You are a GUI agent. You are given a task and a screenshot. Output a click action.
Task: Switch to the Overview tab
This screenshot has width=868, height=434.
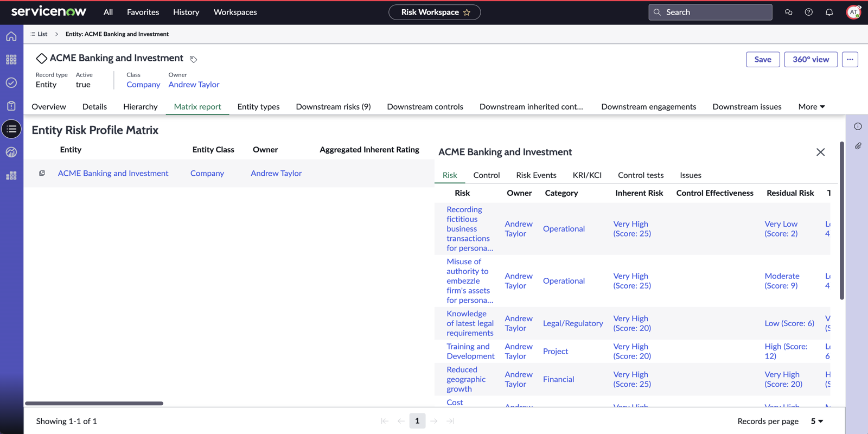pyautogui.click(x=49, y=107)
